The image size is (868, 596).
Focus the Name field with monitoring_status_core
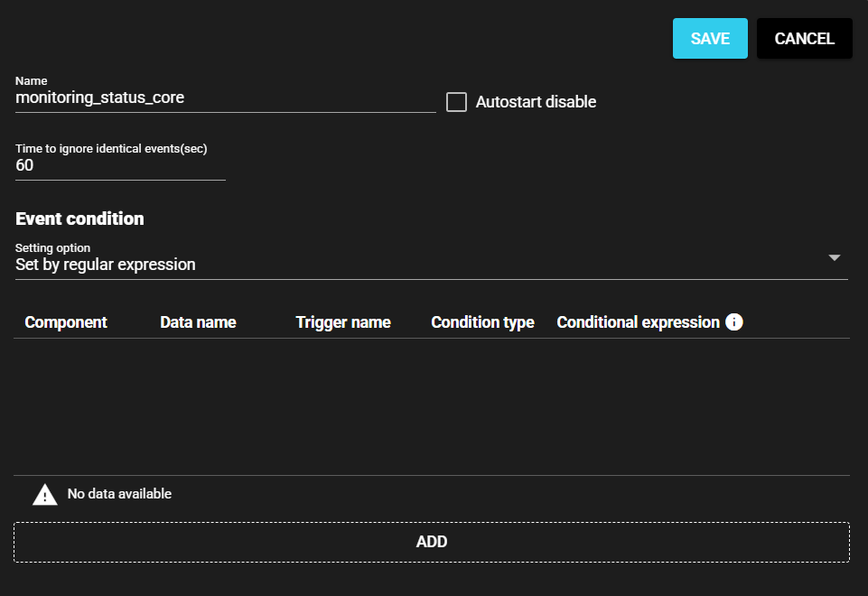point(225,98)
